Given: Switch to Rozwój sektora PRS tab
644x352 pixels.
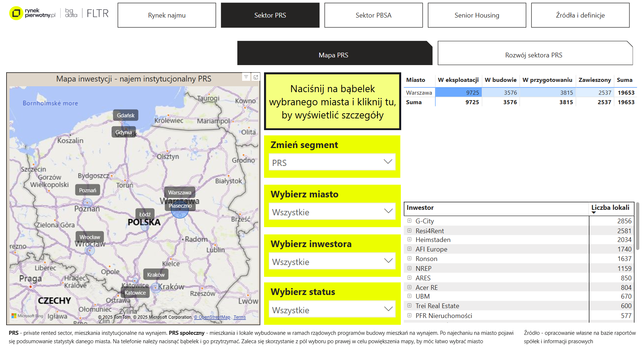Looking at the screenshot, I should [534, 55].
